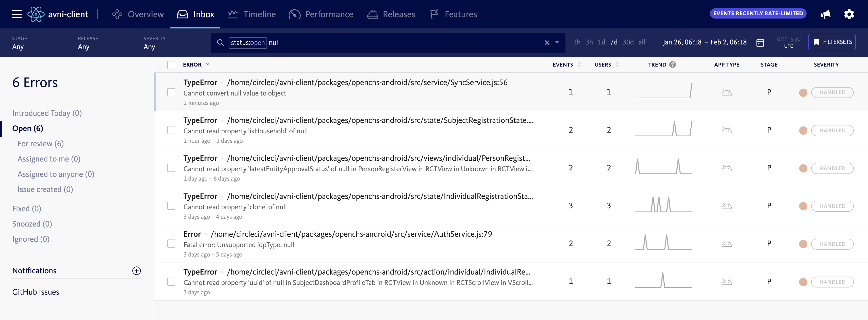
Task: Clear the search filter with X icon
Action: click(547, 42)
